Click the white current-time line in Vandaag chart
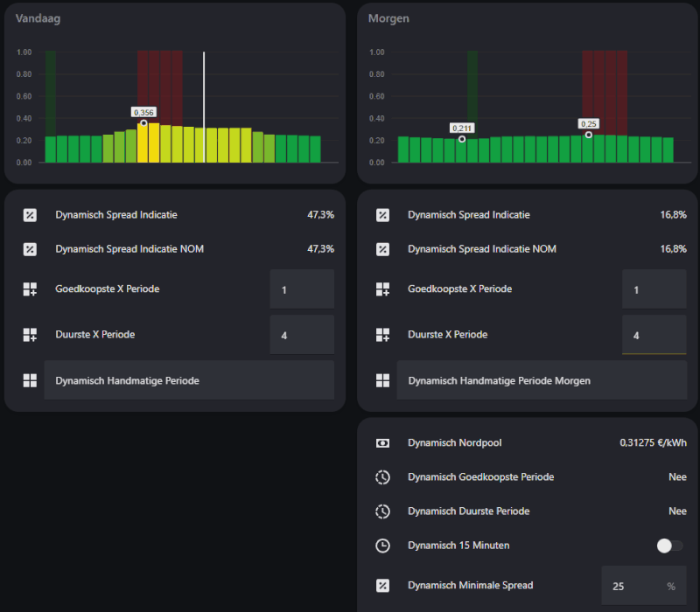Viewport: 700px width, 612px height. [204, 107]
